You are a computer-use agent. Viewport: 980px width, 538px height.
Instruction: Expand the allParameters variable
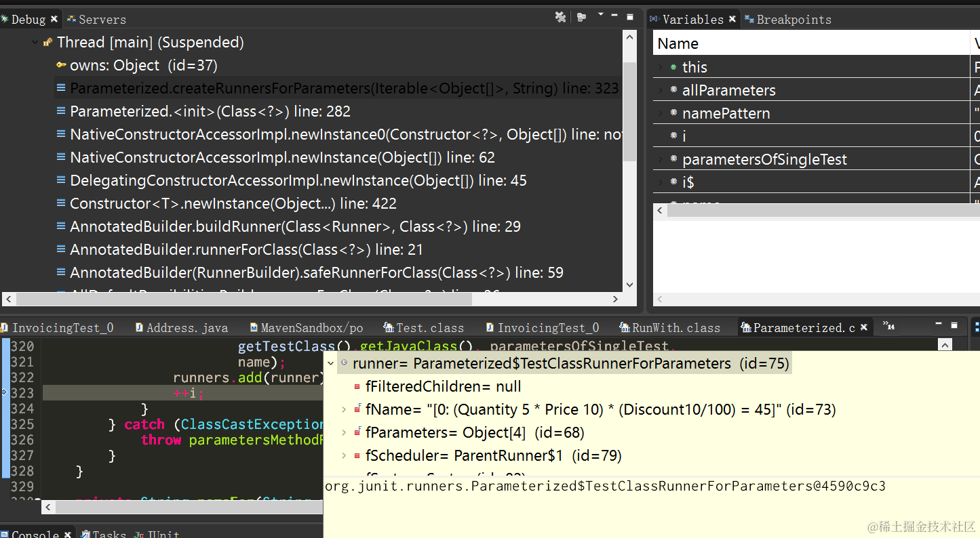(x=660, y=90)
